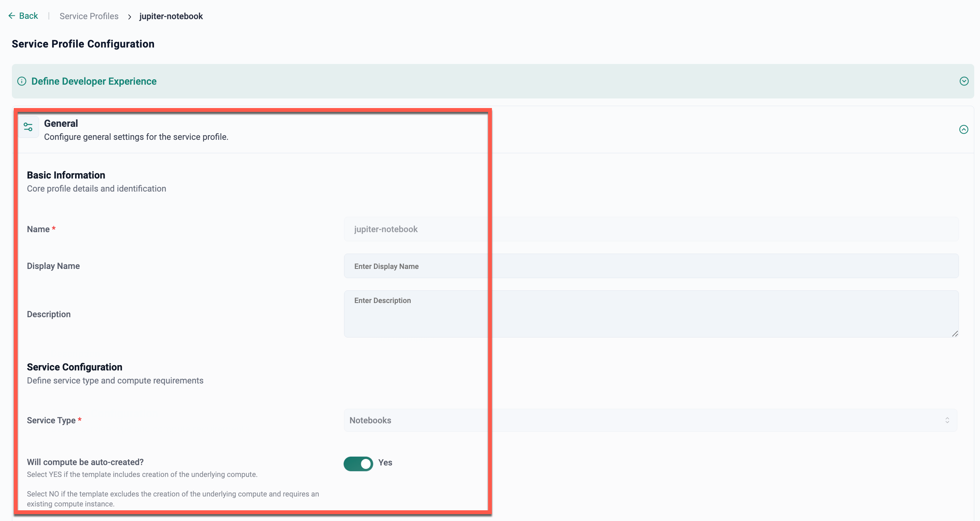
Task: Click the Description text area
Action: [651, 314]
